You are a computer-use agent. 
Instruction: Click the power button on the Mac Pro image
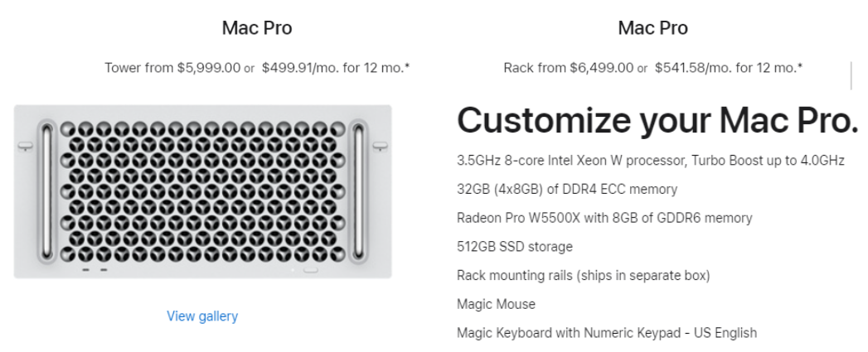(311, 269)
